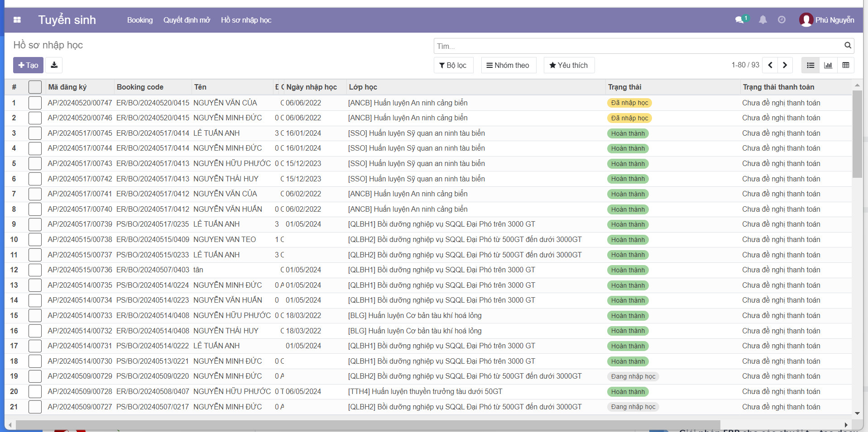Check the box for row AP/20240520/00747
Viewport: 868px width, 432px height.
click(35, 103)
